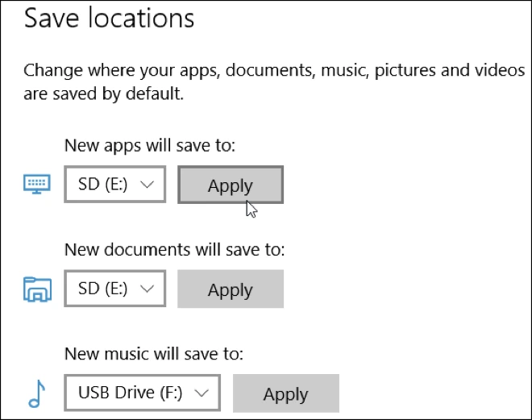
Task: Click the apps keyboard icon
Action: click(37, 185)
